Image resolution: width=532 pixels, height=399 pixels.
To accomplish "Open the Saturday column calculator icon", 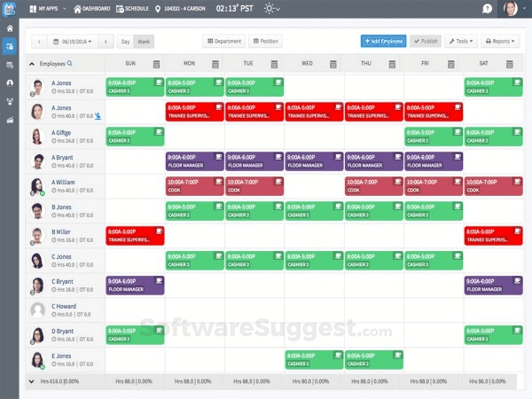I will (511, 64).
